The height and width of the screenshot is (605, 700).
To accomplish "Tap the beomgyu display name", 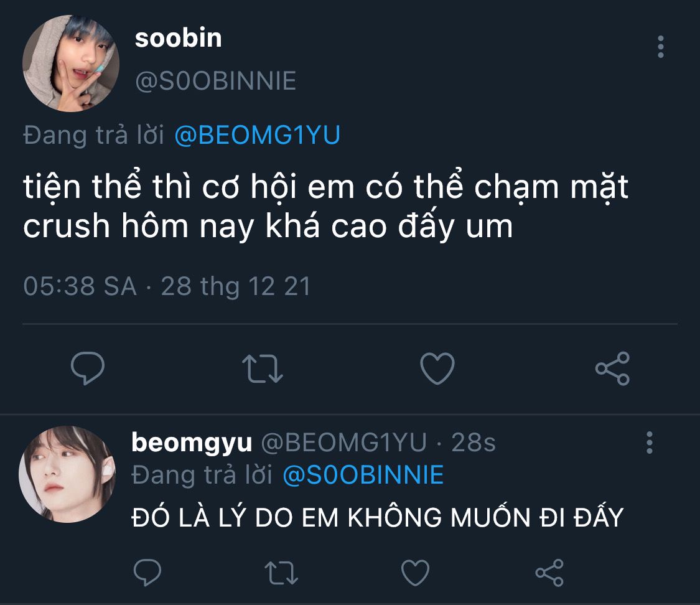I will tap(192, 443).
